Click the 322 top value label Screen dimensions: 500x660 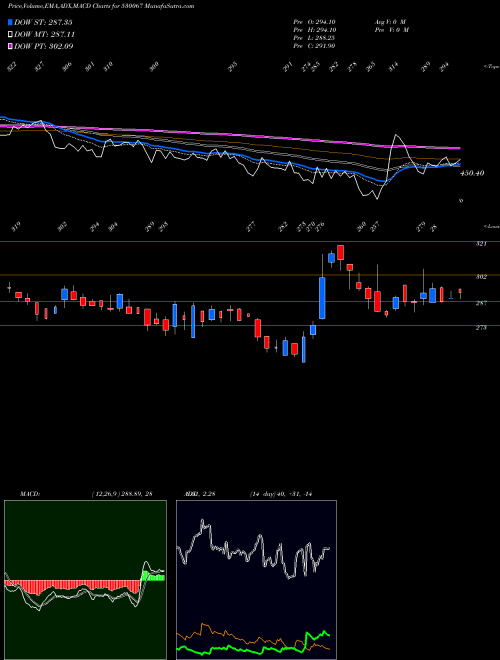pos(12,67)
